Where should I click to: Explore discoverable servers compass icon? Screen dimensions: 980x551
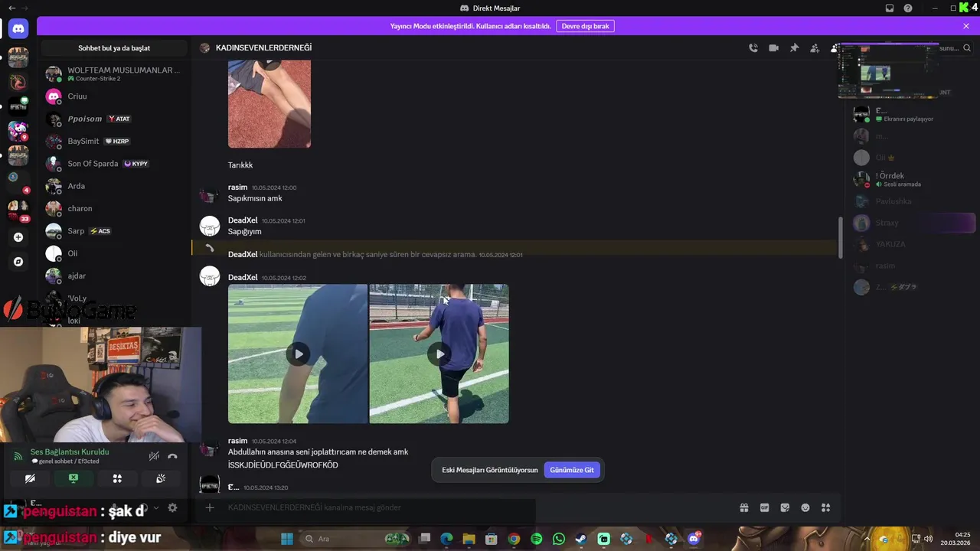18,262
